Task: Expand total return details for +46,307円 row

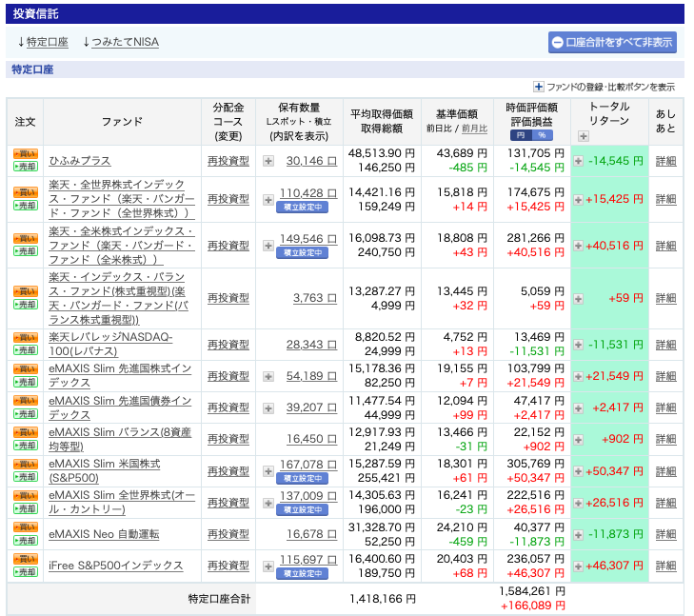Action: [x=578, y=566]
